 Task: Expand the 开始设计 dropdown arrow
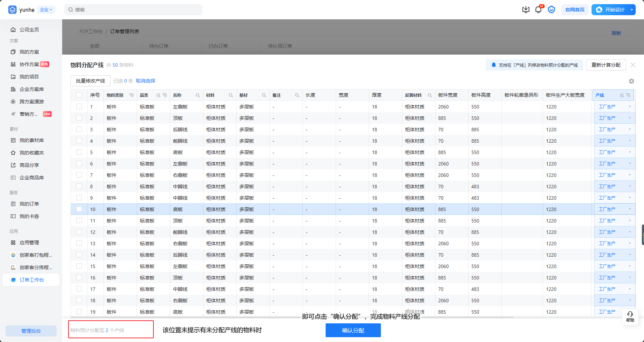click(632, 10)
